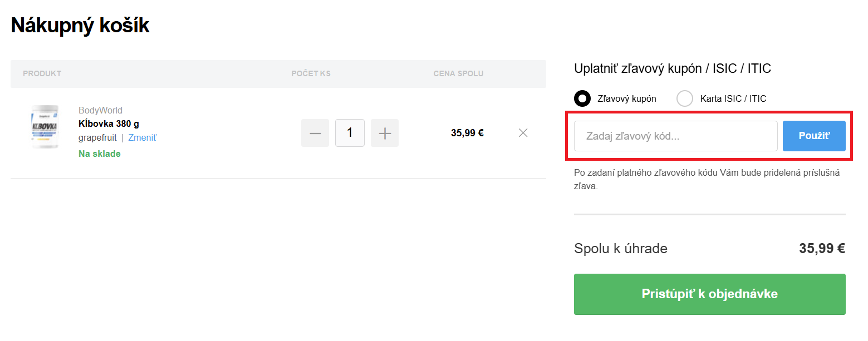Viewport: 868px width, 341px height.
Task: Click the CENA SPOLU column header
Action: (x=458, y=73)
